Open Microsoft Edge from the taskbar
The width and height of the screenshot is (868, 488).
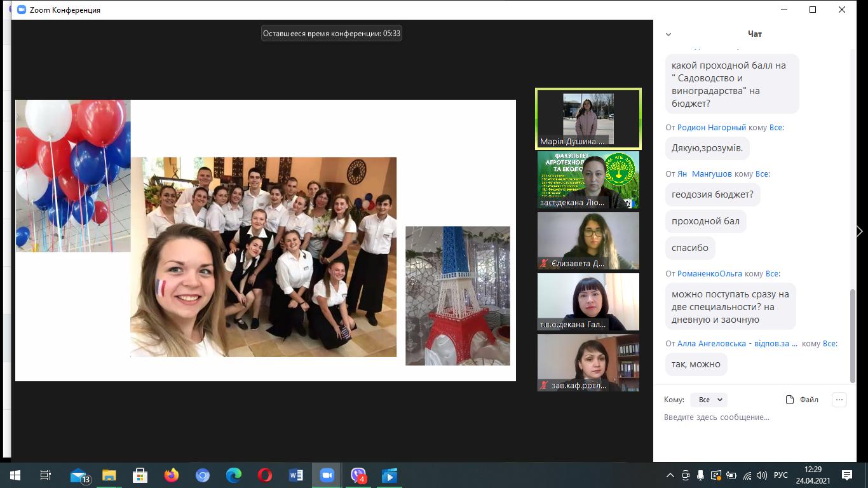point(234,475)
